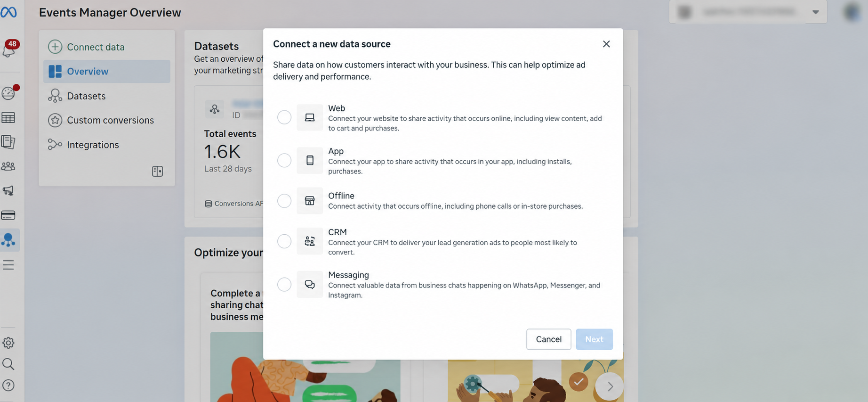The image size is (868, 402).
Task: Choose the Offline radio option
Action: (x=284, y=201)
